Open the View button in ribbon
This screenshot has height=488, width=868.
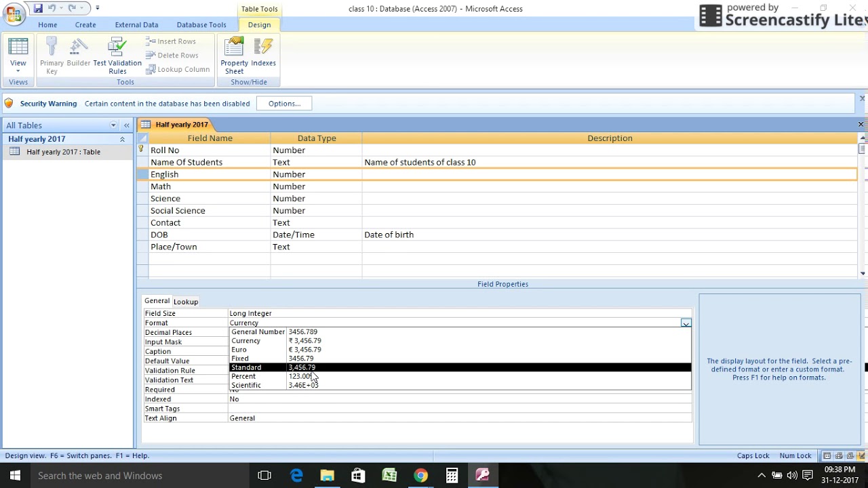click(x=18, y=56)
